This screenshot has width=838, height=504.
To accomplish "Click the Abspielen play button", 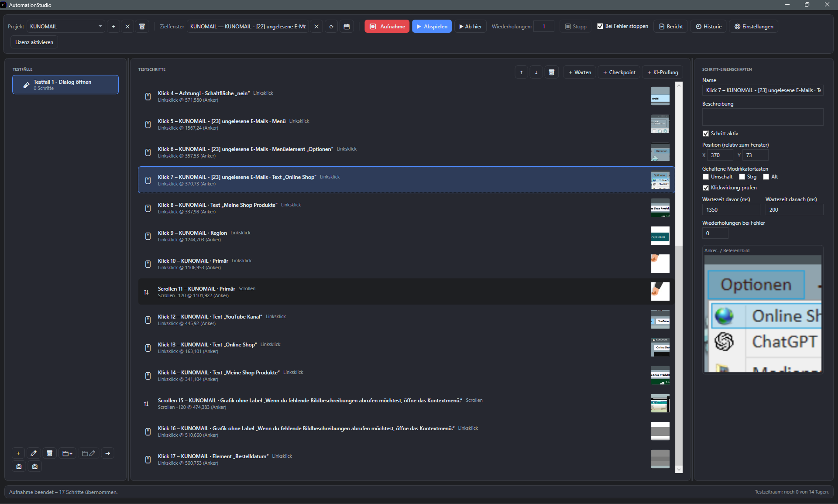I will pyautogui.click(x=432, y=27).
